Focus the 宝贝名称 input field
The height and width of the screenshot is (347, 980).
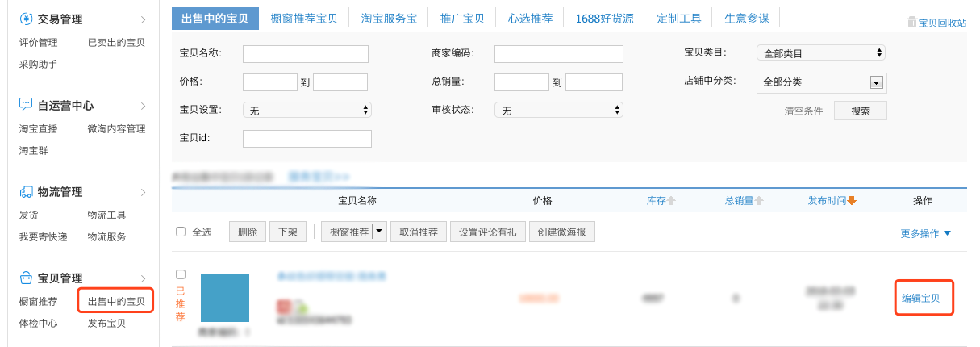click(x=305, y=54)
